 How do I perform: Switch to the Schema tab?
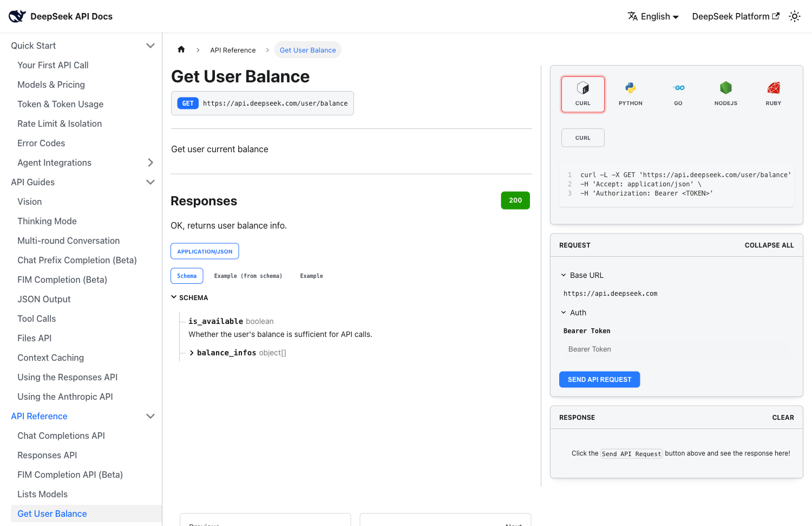(187, 276)
